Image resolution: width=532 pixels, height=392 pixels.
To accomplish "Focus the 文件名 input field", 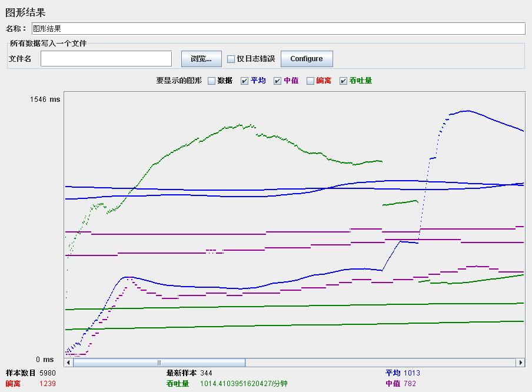I will [106, 59].
